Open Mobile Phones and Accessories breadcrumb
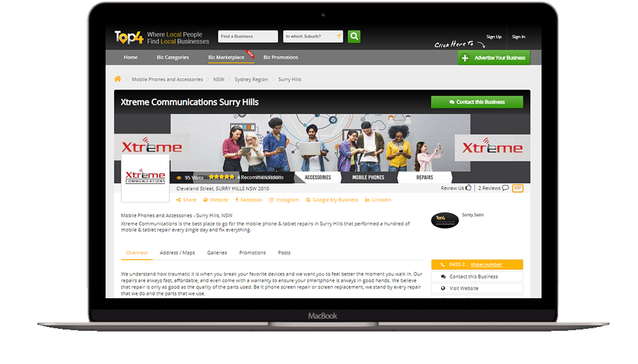The image size is (638, 364). (x=167, y=79)
